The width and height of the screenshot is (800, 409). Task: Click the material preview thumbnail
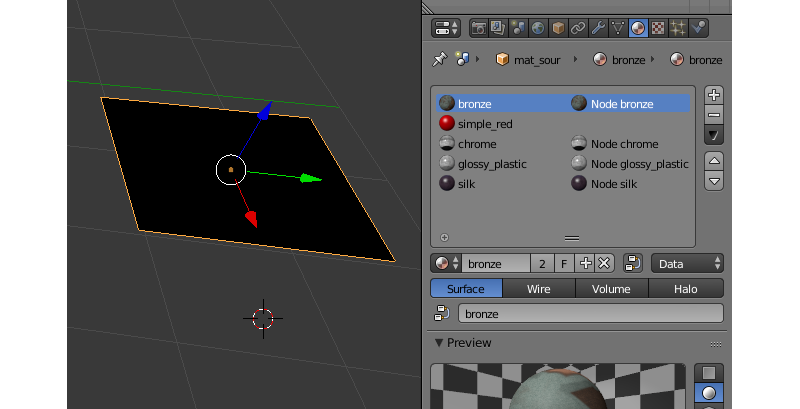click(x=558, y=386)
